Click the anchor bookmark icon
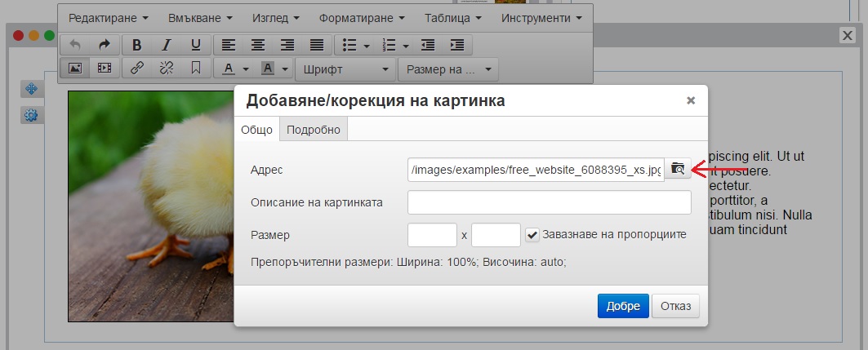The height and width of the screenshot is (350, 868). (196, 69)
